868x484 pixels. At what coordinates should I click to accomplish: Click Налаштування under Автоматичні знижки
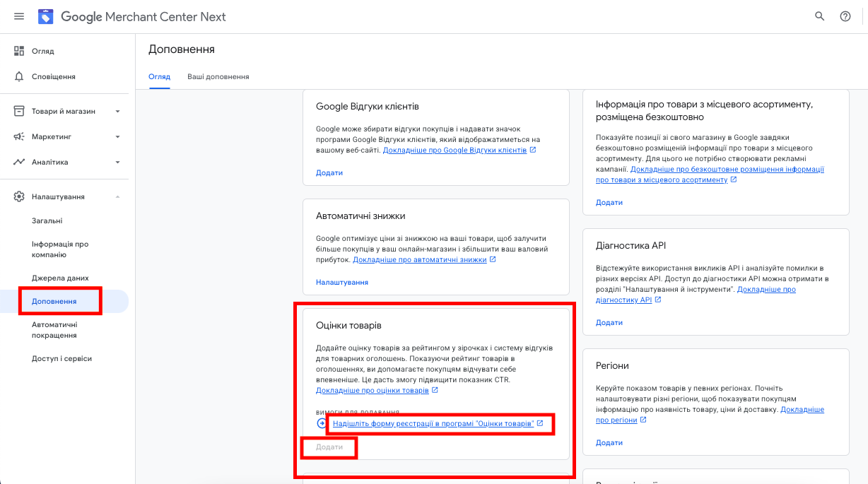(x=342, y=282)
